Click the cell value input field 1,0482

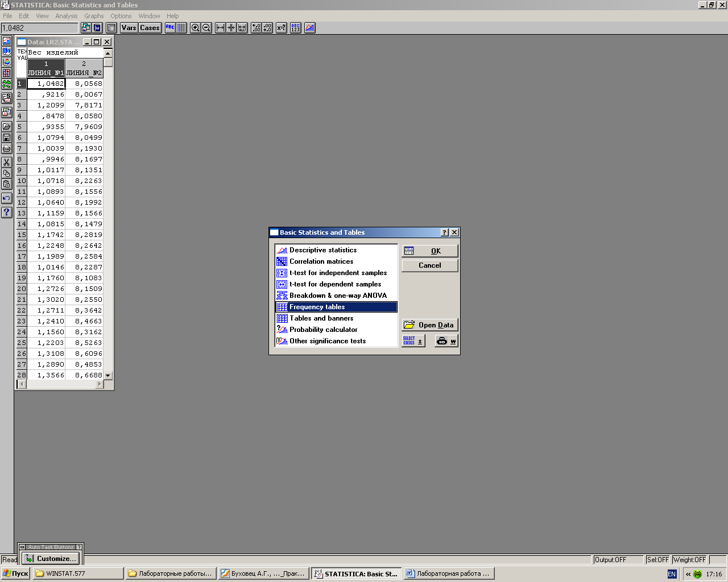tap(39, 28)
